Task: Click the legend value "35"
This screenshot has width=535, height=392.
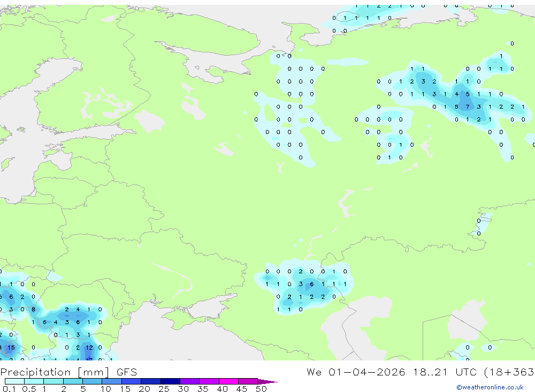Action: [203, 389]
